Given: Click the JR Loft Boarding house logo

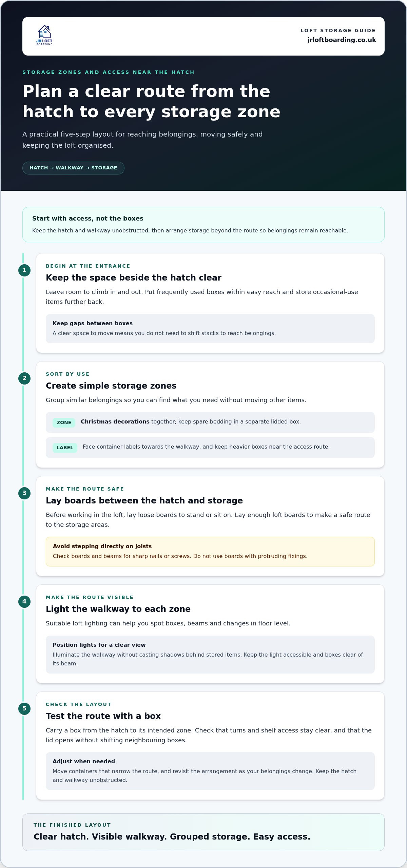Looking at the screenshot, I should point(44,35).
